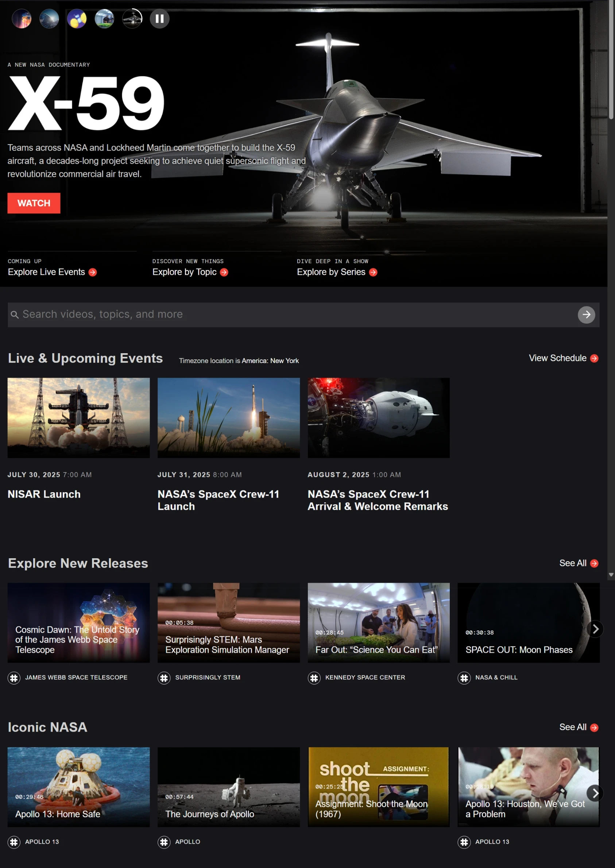Click red arrow beside Iconic NASA See All

click(x=595, y=728)
